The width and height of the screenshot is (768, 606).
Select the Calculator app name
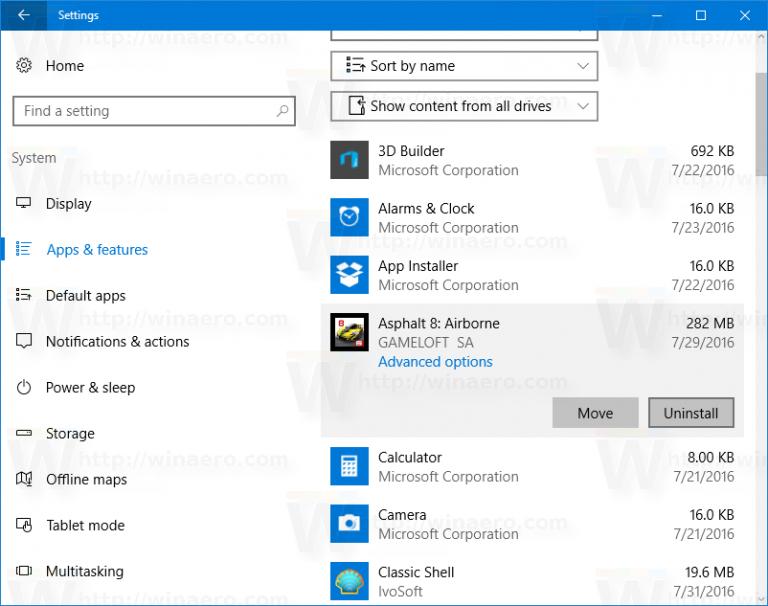click(x=410, y=457)
